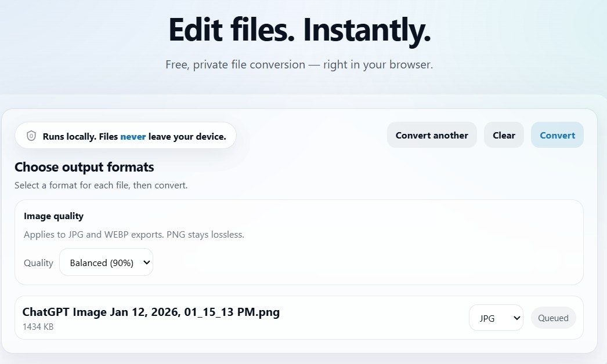The height and width of the screenshot is (364, 607).
Task: Click the 'Edit files. Instantly.' page title
Action: 299,30
